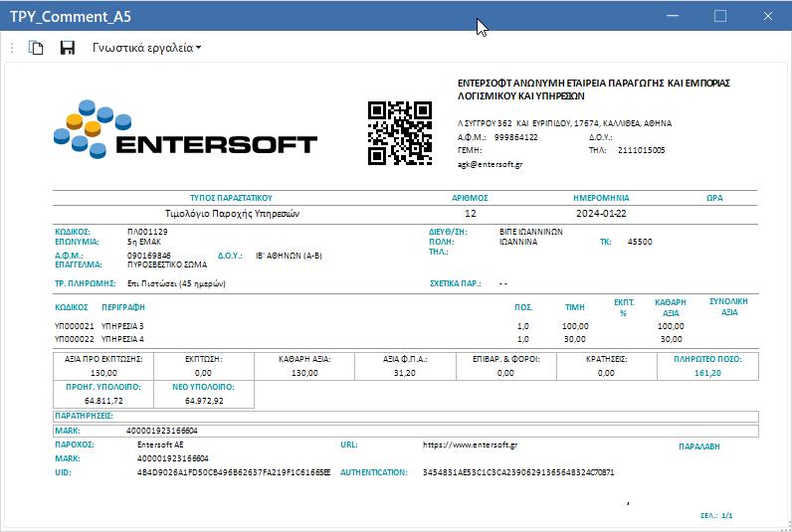Click the UID value starting 4B4D9026
Viewport: 792px width, 532px height.
tap(234, 472)
